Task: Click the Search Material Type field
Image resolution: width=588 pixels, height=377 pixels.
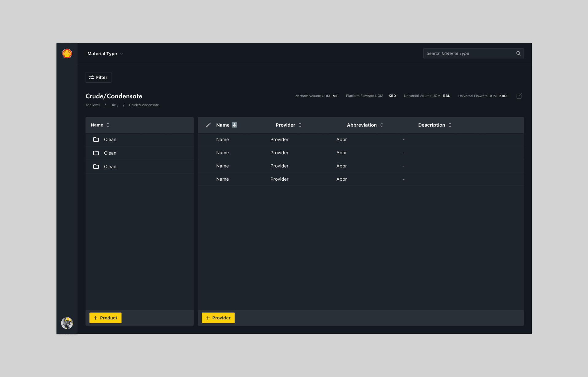Action: 473,53
